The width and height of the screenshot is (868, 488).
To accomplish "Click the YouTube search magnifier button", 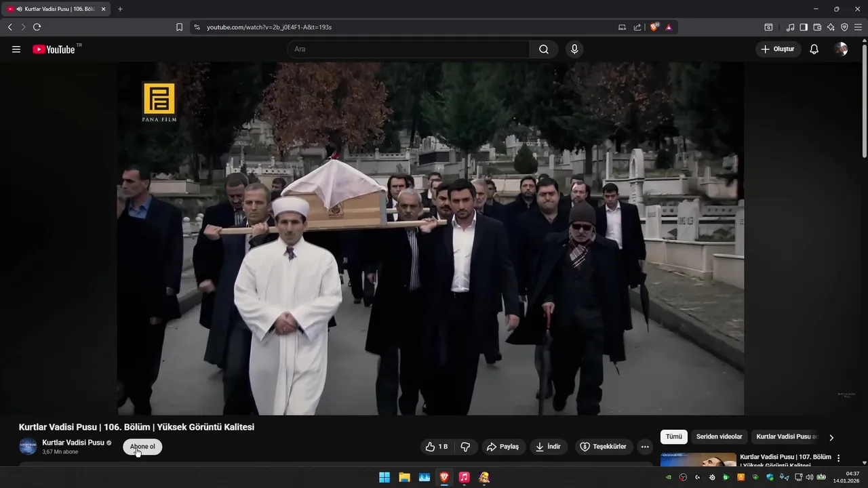I will [x=544, y=49].
